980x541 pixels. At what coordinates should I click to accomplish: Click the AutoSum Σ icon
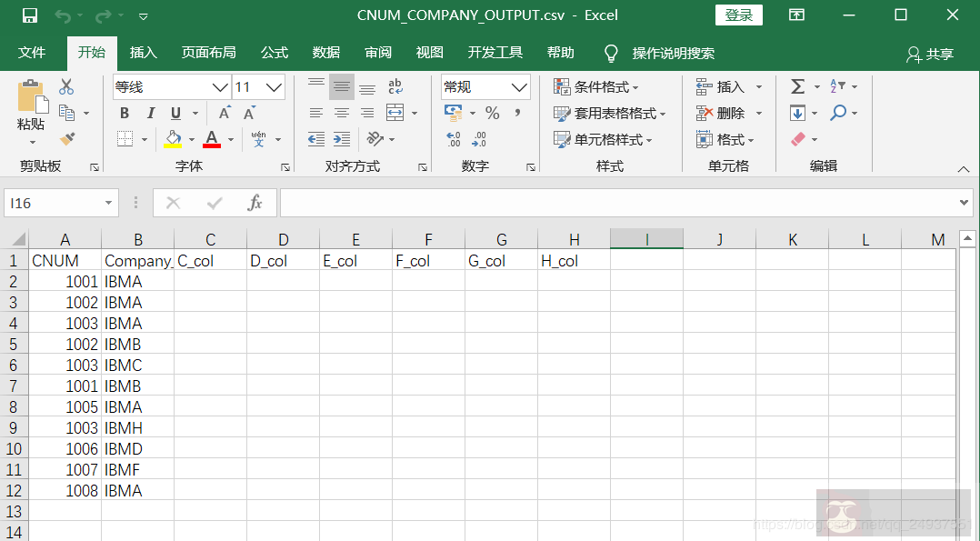click(x=798, y=86)
